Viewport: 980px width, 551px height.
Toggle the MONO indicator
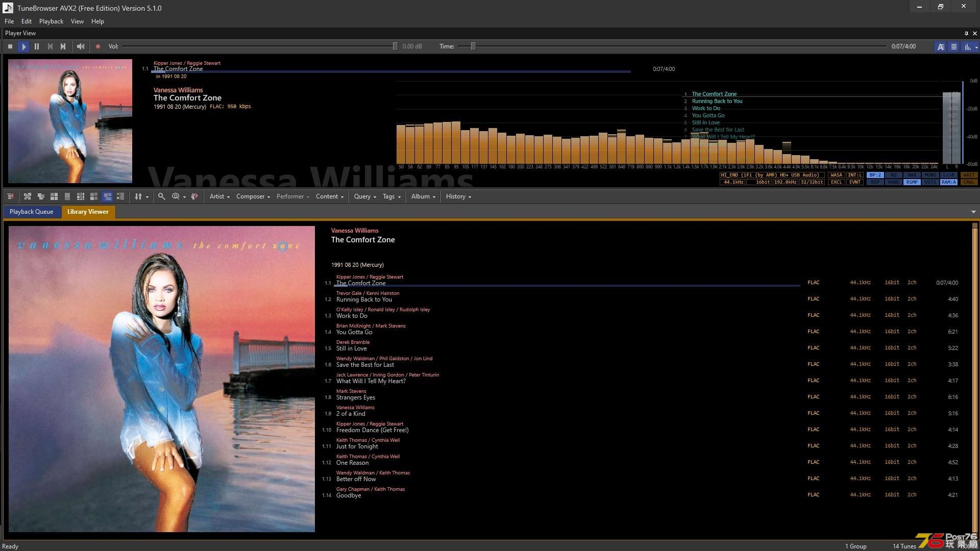[930, 175]
